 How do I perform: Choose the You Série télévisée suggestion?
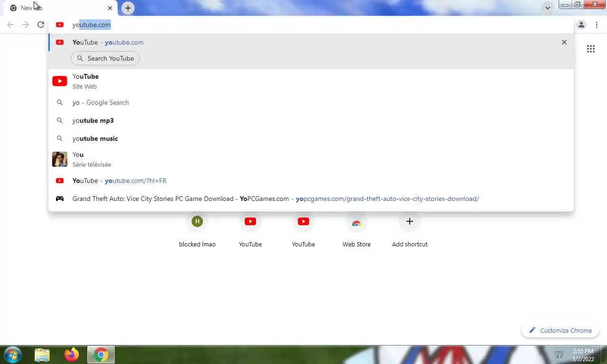pyautogui.click(x=311, y=159)
